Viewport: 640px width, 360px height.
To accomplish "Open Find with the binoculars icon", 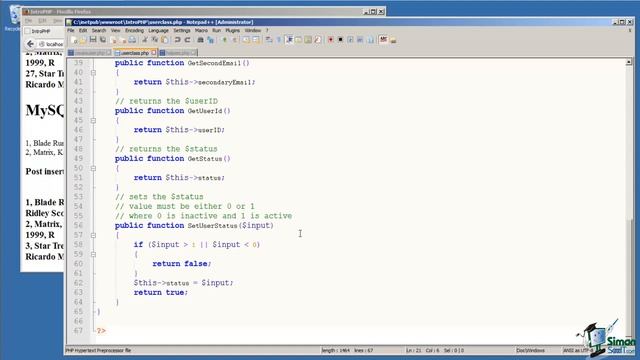I will point(200,40).
